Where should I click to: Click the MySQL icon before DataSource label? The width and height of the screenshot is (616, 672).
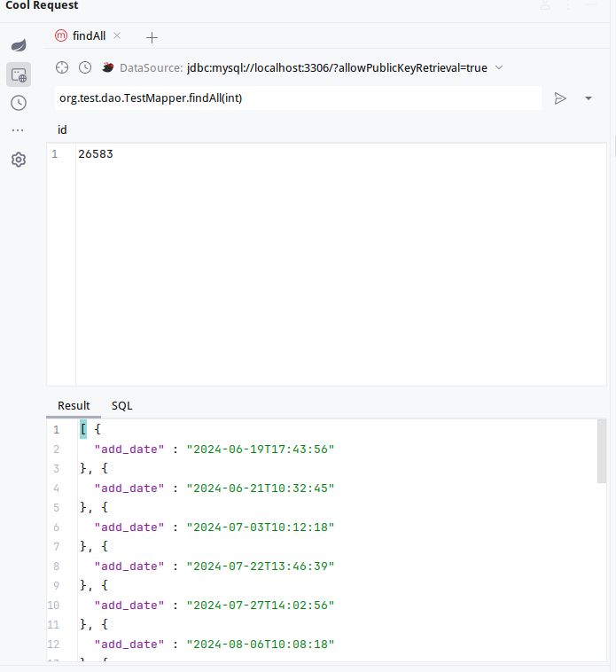pos(108,67)
